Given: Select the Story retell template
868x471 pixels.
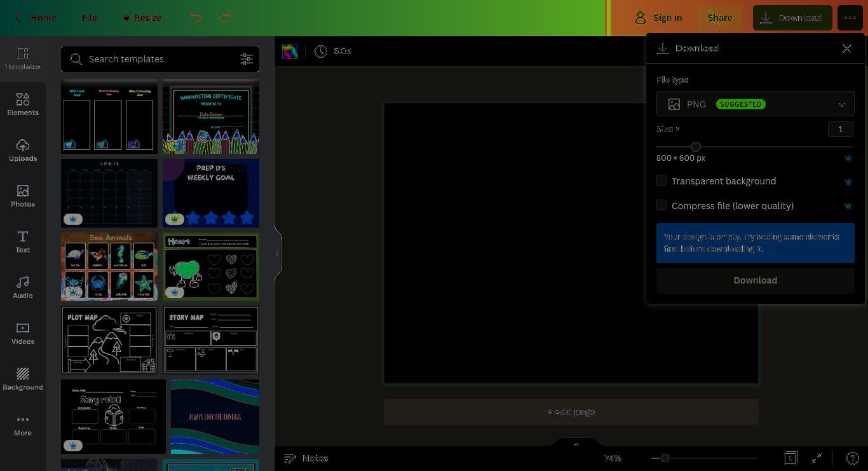Looking at the screenshot, I should (x=113, y=417).
